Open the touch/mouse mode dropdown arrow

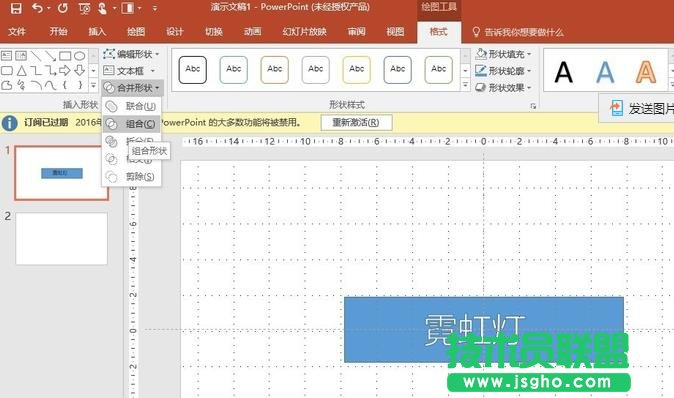coord(114,8)
